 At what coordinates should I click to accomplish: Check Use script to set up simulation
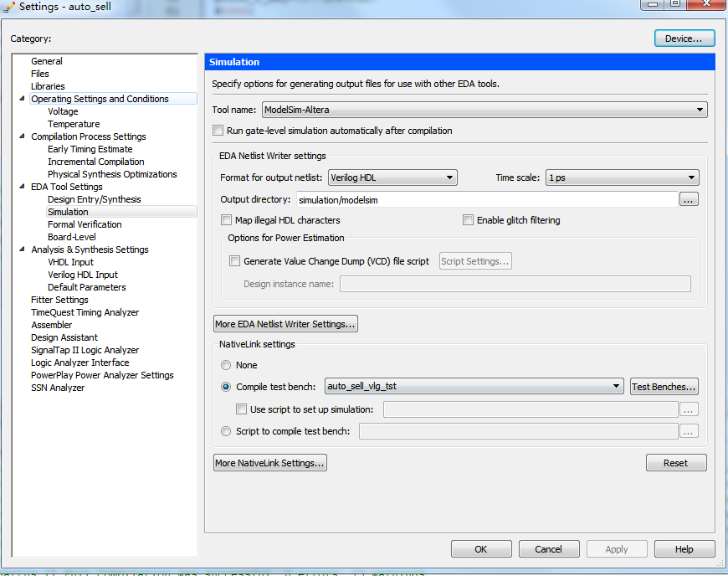[242, 409]
